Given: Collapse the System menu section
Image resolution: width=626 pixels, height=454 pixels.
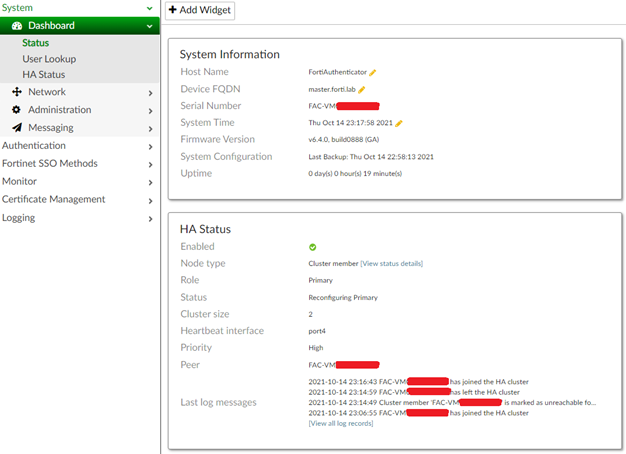Looking at the screenshot, I should [x=150, y=8].
